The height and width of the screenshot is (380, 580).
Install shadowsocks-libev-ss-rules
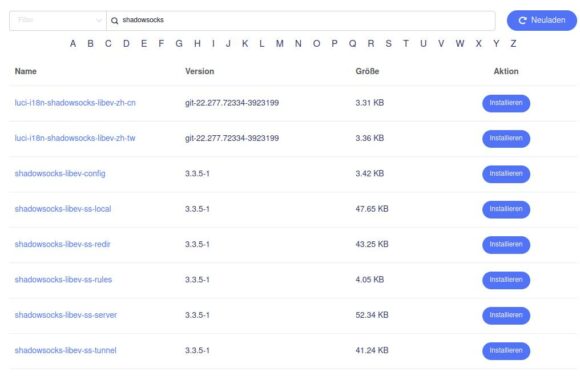[506, 280]
